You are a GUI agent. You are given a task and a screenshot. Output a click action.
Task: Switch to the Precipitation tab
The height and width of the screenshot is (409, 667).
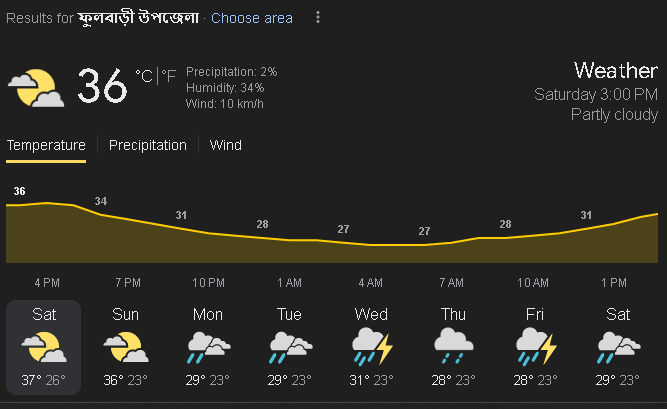(x=148, y=145)
